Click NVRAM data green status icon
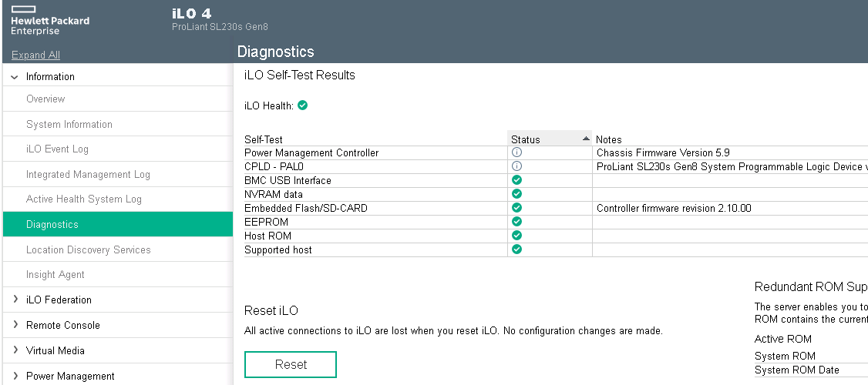 tap(517, 194)
